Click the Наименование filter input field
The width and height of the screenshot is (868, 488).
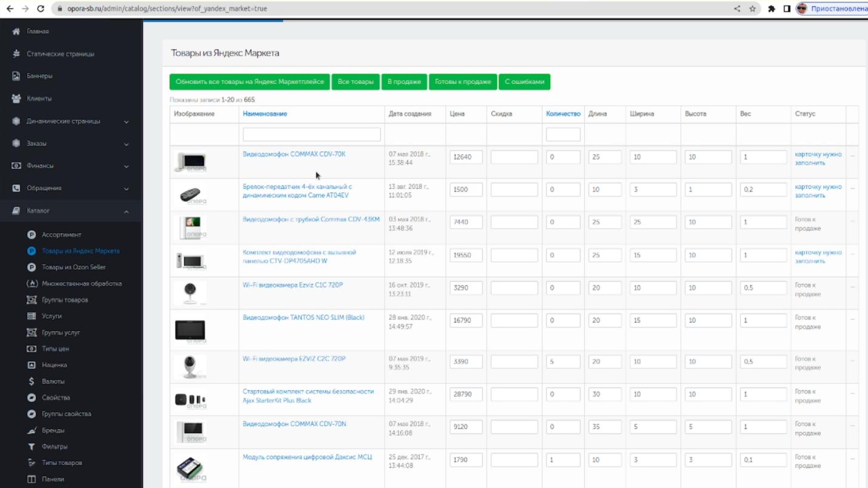point(312,134)
